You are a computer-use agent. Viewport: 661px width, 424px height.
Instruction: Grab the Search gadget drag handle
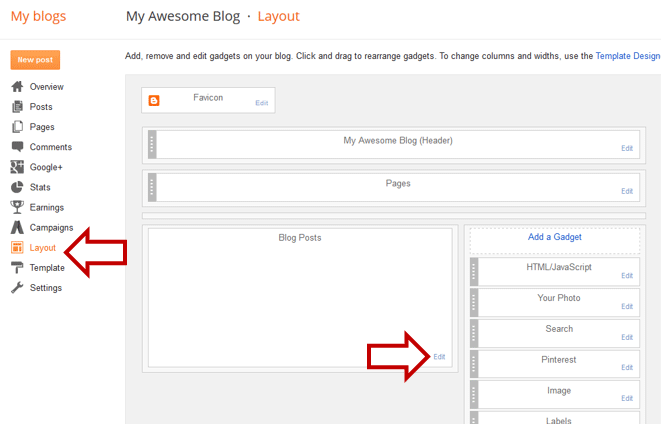(x=474, y=333)
